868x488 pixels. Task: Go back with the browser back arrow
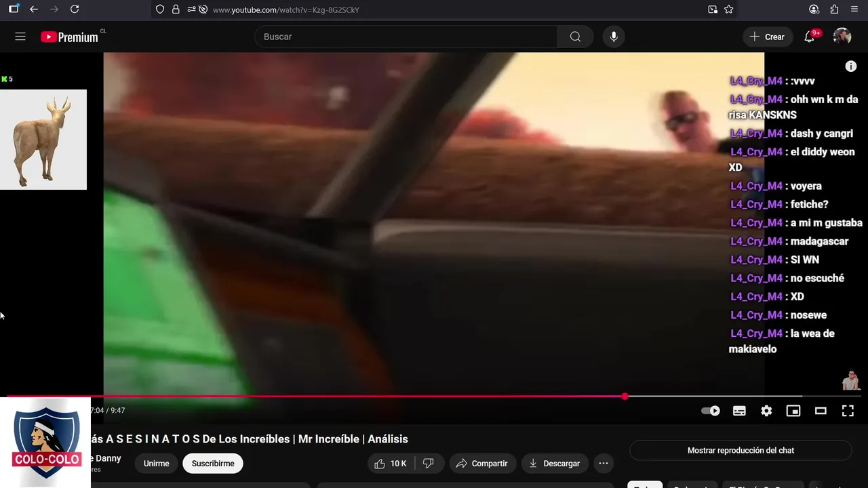coord(34,9)
